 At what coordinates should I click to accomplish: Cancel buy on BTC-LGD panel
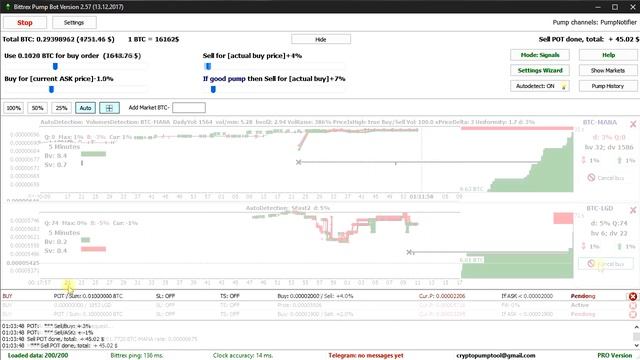(606, 264)
